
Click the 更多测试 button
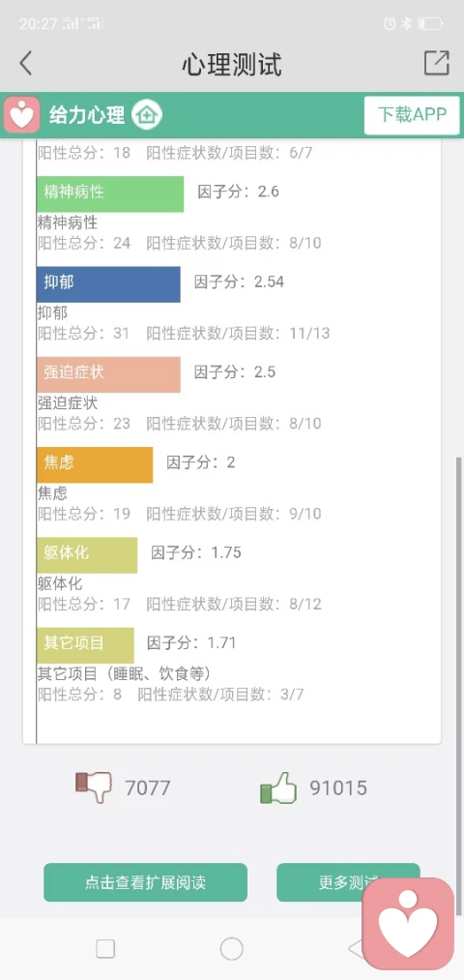coord(348,882)
